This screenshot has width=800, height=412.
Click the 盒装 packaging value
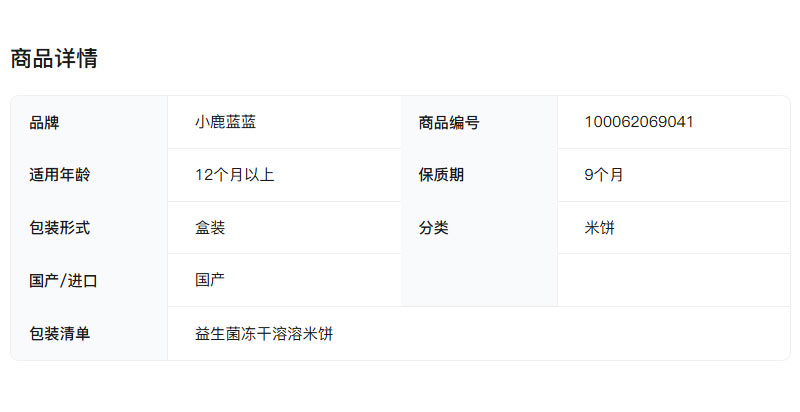[210, 228]
